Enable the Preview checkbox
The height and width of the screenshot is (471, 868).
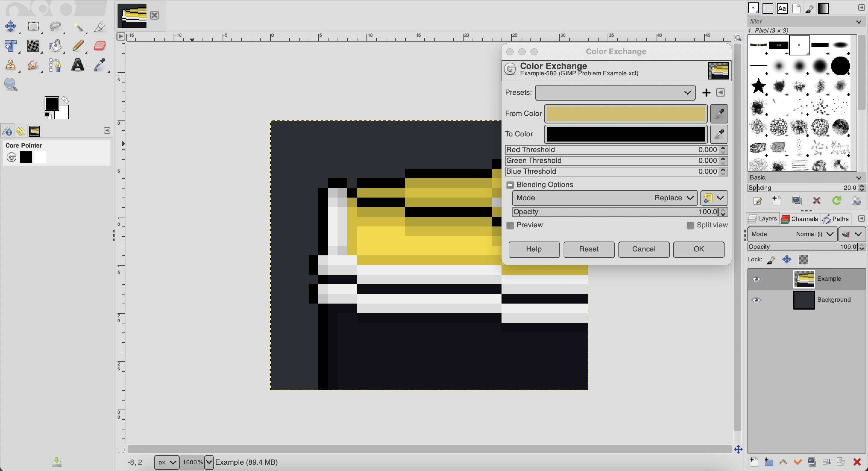(510, 225)
